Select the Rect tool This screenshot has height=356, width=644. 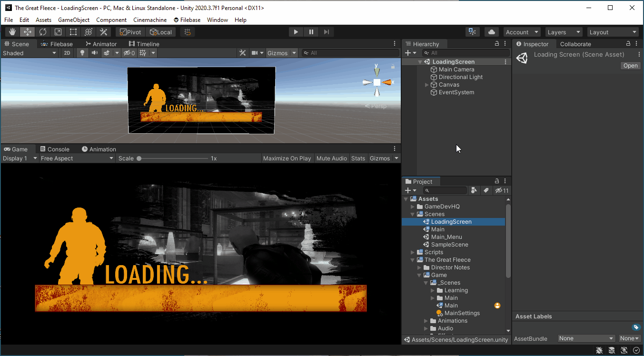[x=73, y=32]
